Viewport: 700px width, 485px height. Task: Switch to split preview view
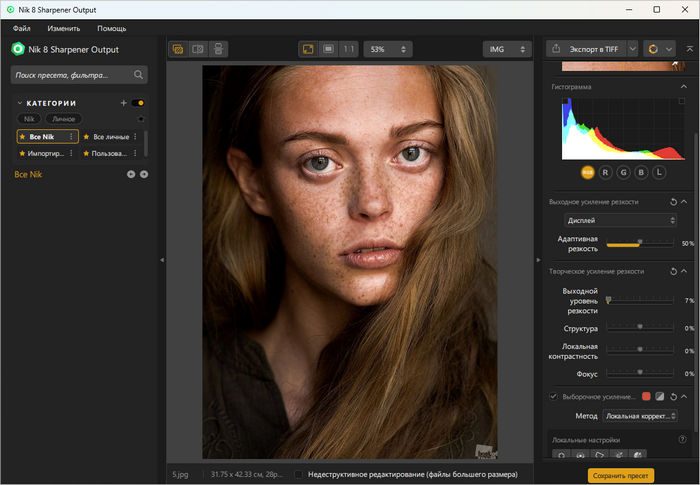[198, 48]
